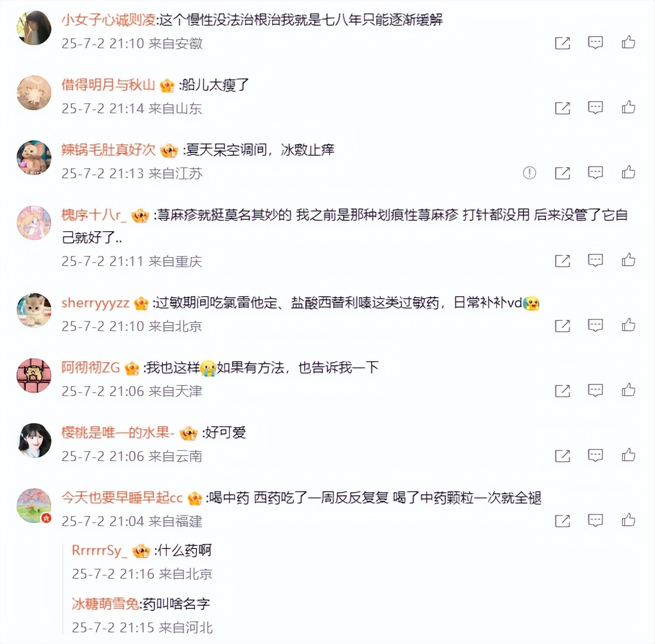
Task: Open 冰糖萌雪兔's profile from reply
Action: (x=105, y=604)
